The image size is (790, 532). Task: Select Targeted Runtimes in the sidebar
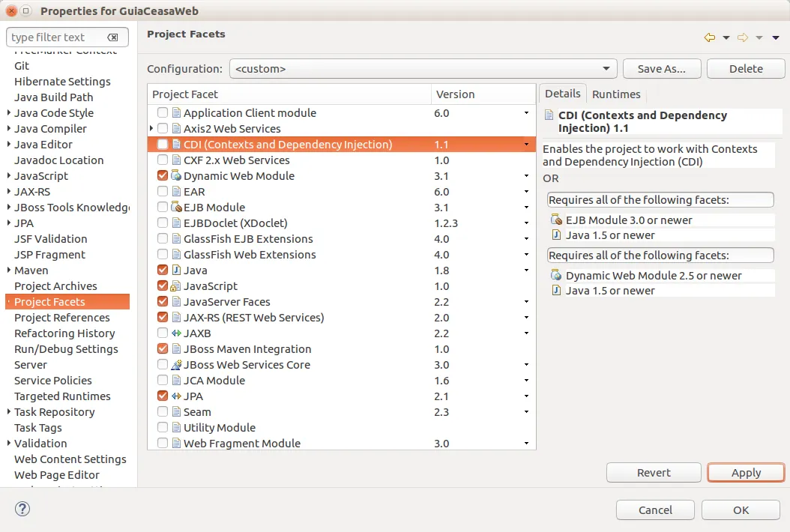(62, 396)
